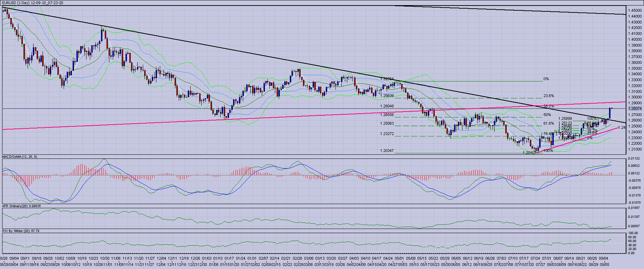644x269 pixels.
Task: Select the 1.23272 Fibonacci price label
Action: pos(387,134)
